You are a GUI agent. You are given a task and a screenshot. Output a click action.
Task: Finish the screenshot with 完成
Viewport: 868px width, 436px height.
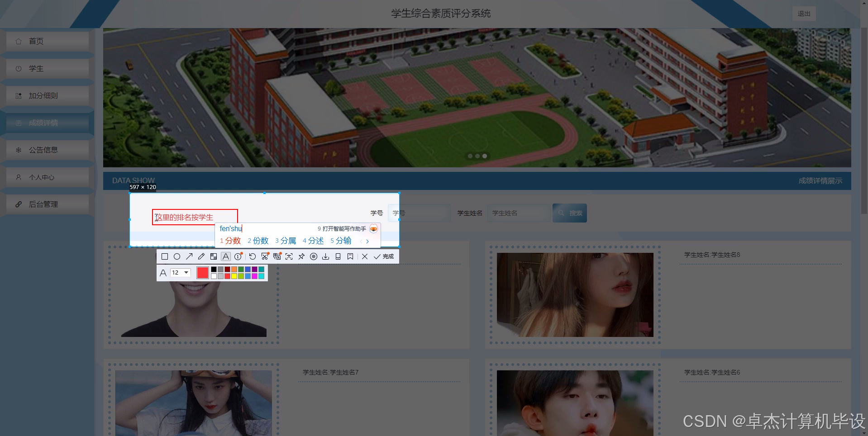[x=384, y=256]
